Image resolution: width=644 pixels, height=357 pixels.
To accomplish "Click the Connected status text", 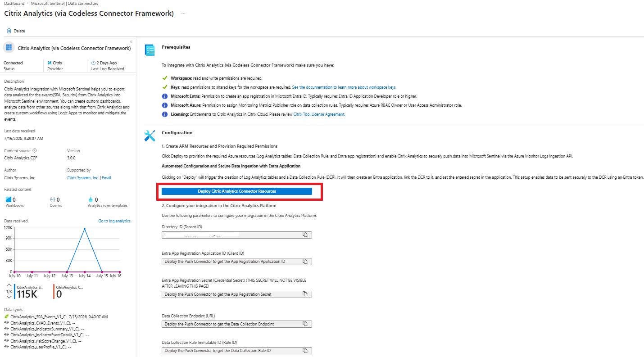I will (13, 63).
